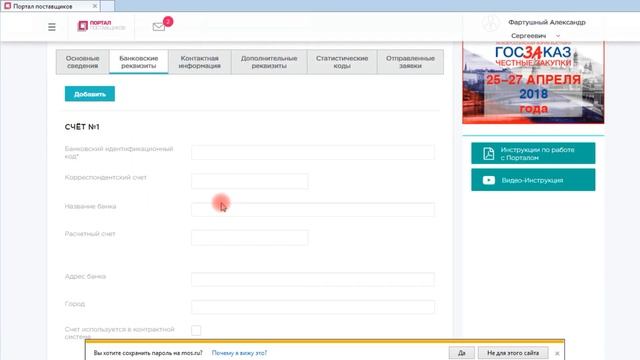Screen dimensions: 640x360
Task: Click Да to save password
Action: [462, 353]
